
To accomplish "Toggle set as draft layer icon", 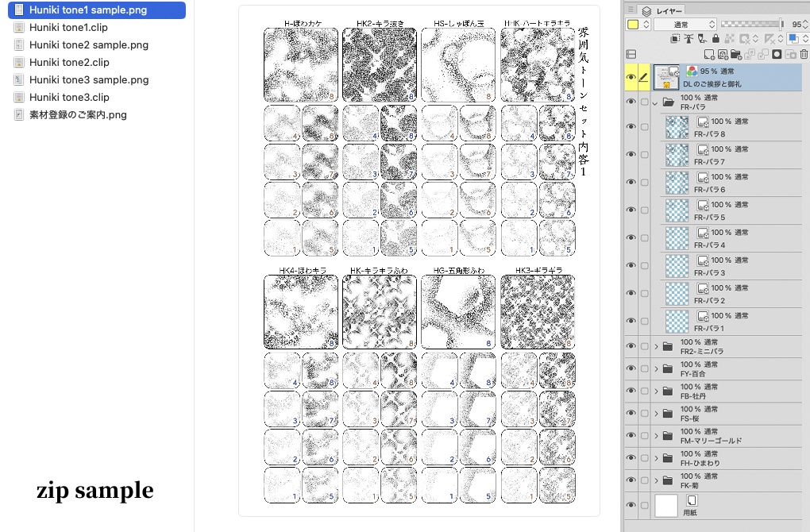I will pos(702,39).
